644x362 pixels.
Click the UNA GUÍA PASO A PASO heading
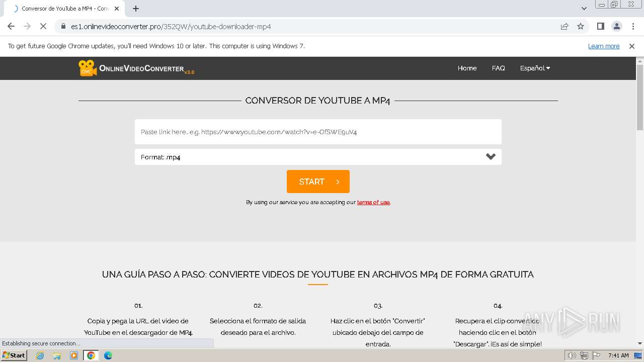[x=318, y=275]
